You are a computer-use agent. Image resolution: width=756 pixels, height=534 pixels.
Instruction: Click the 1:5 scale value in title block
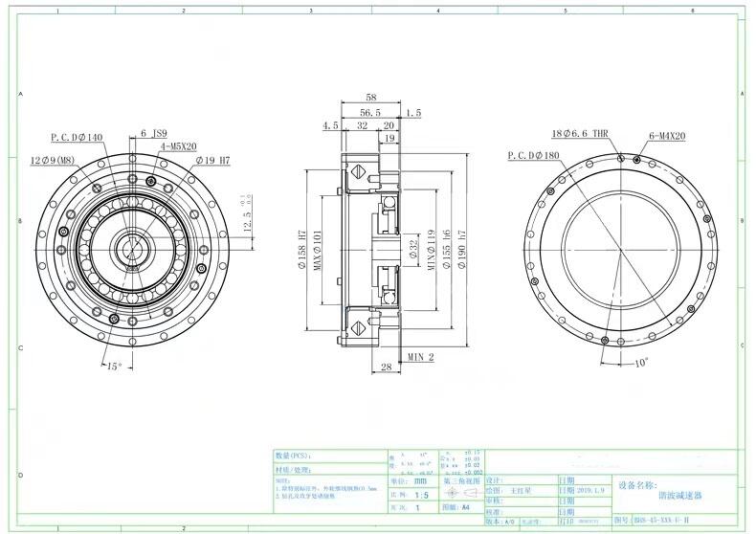pyautogui.click(x=421, y=496)
